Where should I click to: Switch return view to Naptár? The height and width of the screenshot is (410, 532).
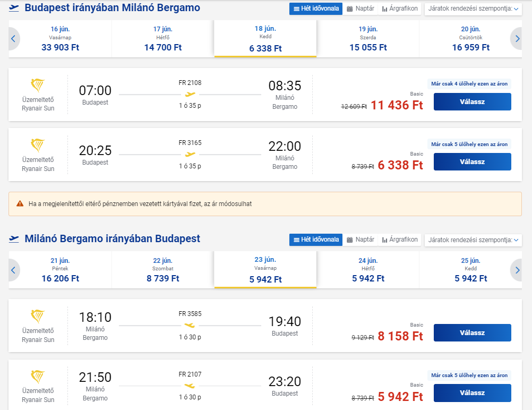(x=361, y=240)
